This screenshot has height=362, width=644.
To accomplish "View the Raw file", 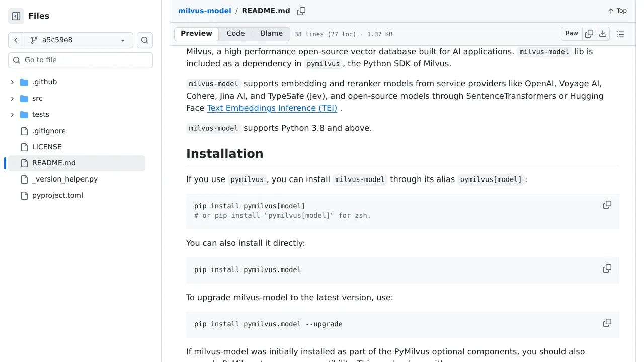I will pyautogui.click(x=572, y=34).
